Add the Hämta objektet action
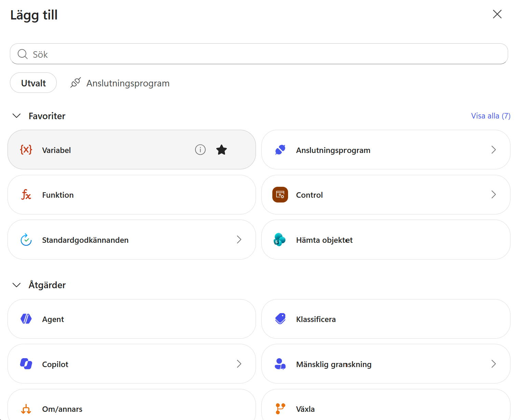 coord(386,240)
